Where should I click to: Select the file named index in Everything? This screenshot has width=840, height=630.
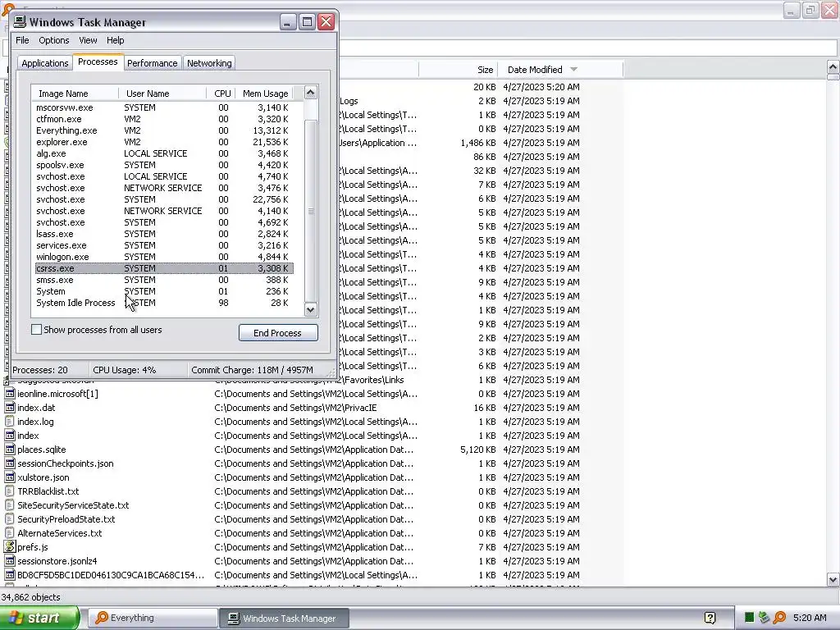[28, 436]
